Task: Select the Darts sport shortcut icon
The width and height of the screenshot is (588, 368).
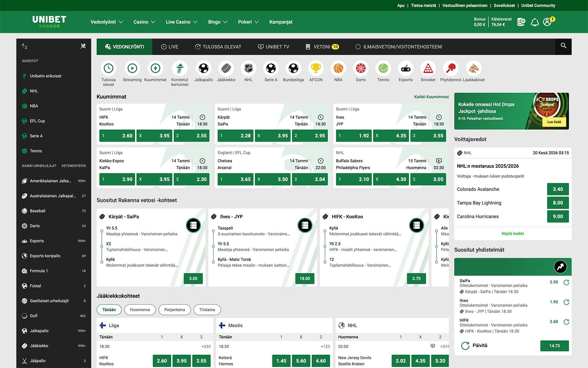Action: click(x=361, y=68)
